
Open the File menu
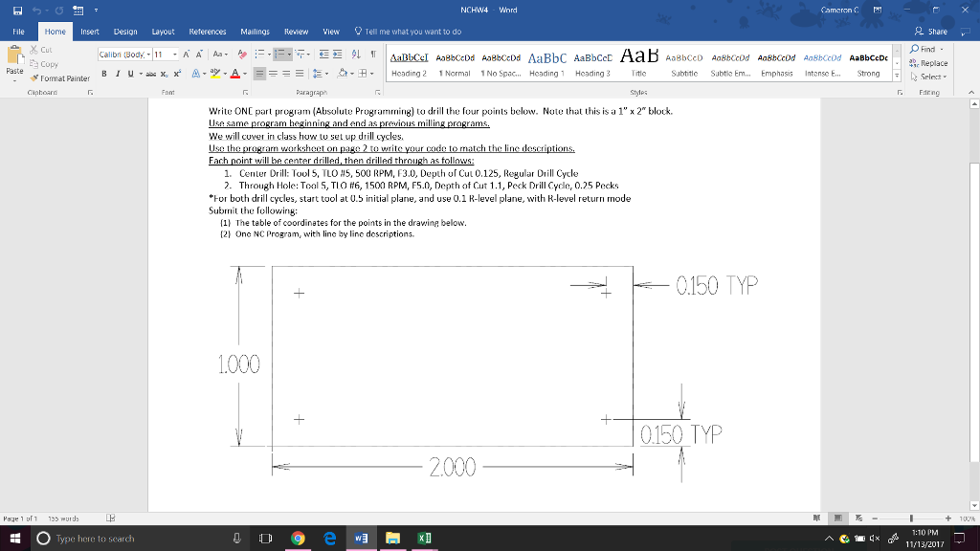click(16, 31)
